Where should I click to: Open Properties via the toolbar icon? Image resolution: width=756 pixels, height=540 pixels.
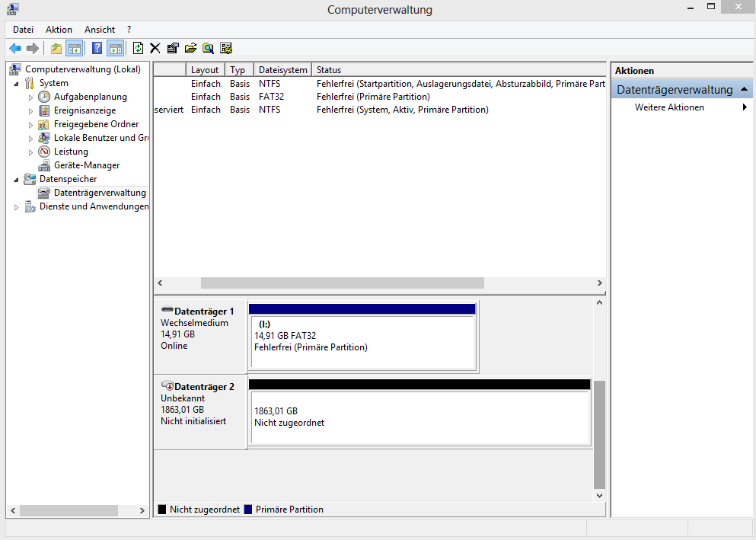click(173, 48)
